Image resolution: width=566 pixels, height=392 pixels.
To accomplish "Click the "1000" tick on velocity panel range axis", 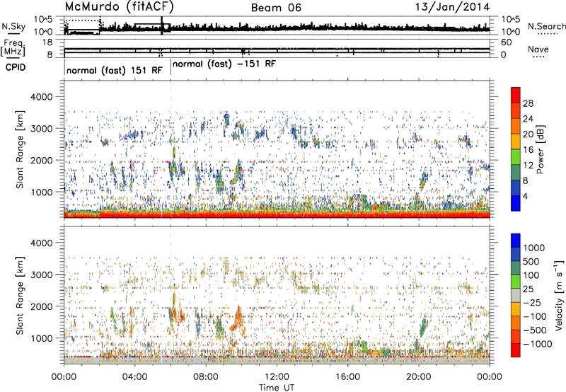I will pyautogui.click(x=42, y=338).
